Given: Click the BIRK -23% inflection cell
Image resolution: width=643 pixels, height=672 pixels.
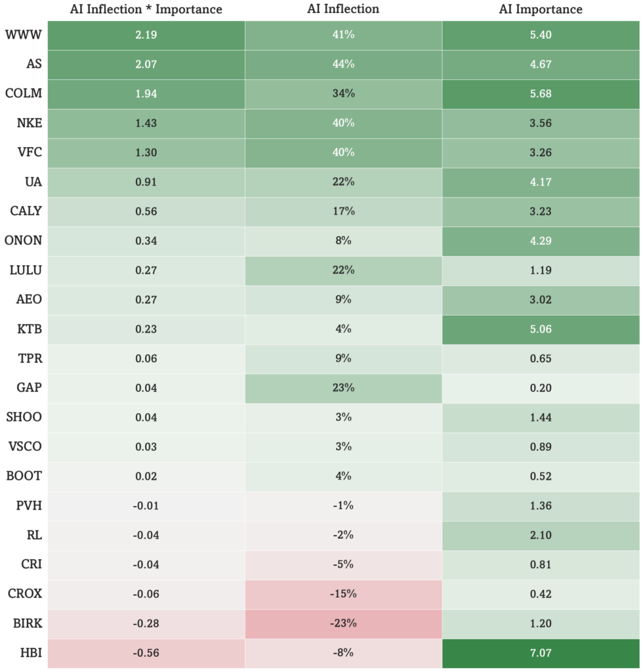Looking at the screenshot, I should click(343, 623).
